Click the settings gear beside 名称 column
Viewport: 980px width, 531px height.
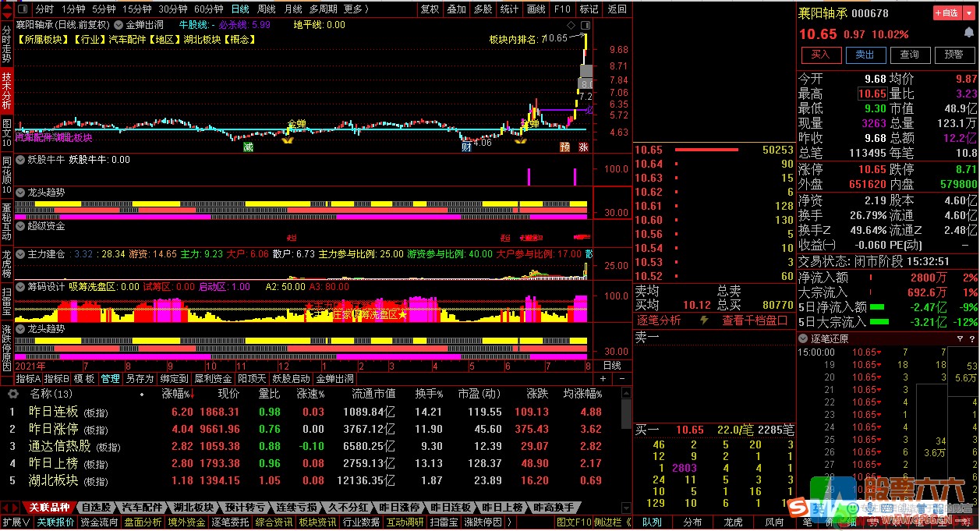(x=13, y=394)
